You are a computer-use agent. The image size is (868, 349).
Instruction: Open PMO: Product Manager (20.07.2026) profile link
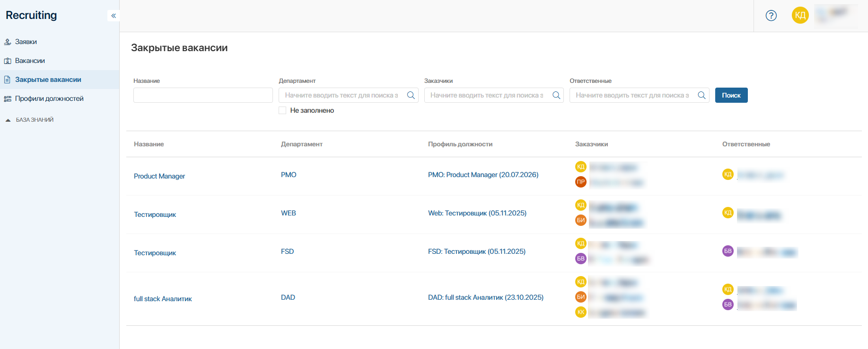pos(483,175)
